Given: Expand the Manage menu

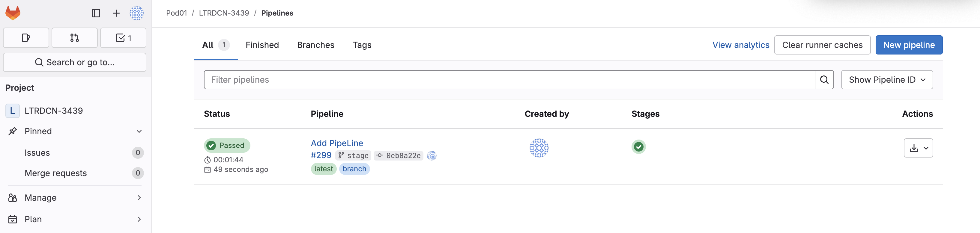Looking at the screenshot, I should (139, 198).
